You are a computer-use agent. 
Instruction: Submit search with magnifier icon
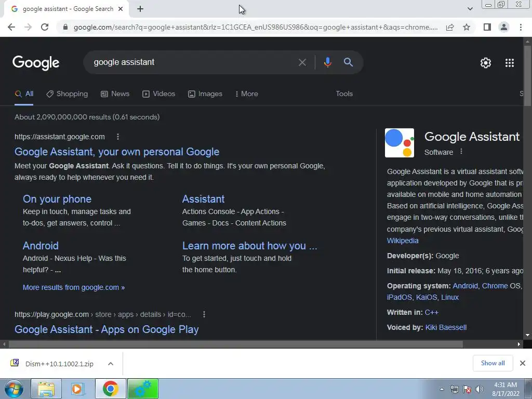click(349, 62)
